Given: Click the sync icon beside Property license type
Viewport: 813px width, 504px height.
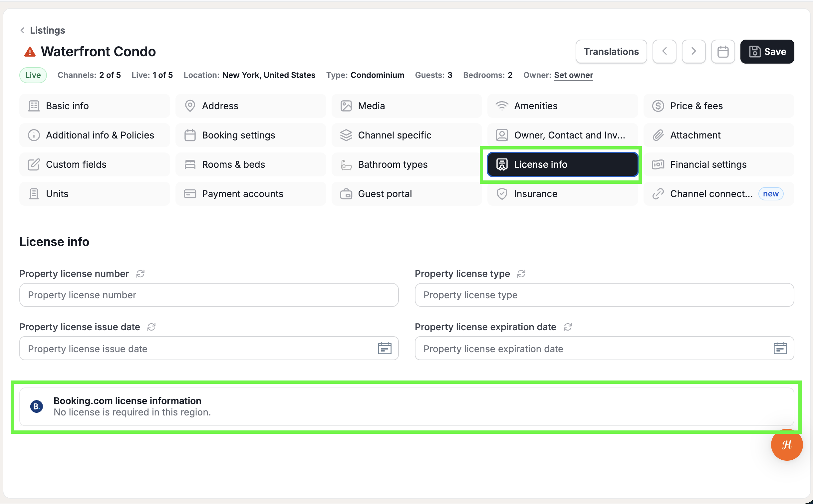Looking at the screenshot, I should coord(521,274).
